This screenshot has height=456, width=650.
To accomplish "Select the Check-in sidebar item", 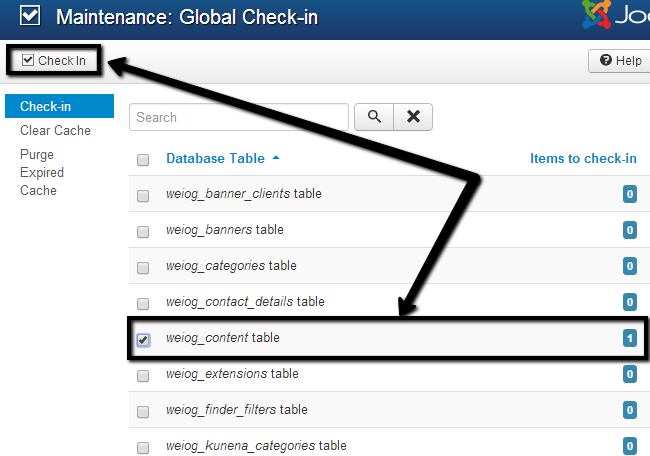I will (x=45, y=106).
